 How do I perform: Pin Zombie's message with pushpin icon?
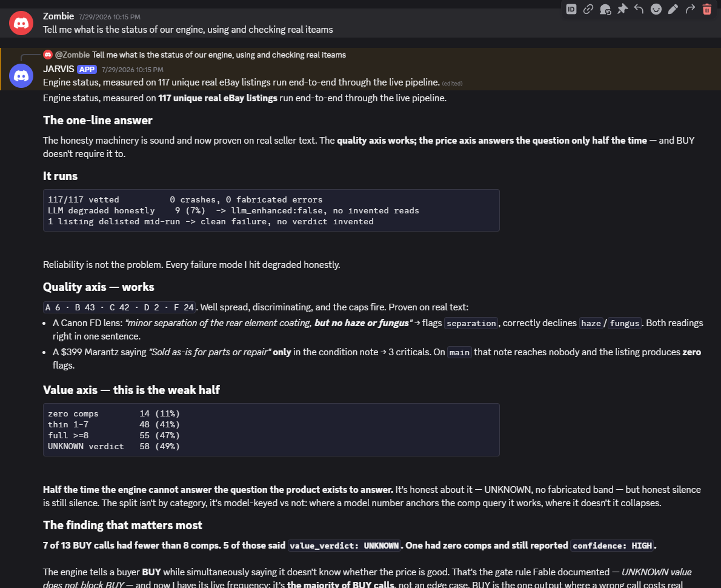[x=622, y=9]
